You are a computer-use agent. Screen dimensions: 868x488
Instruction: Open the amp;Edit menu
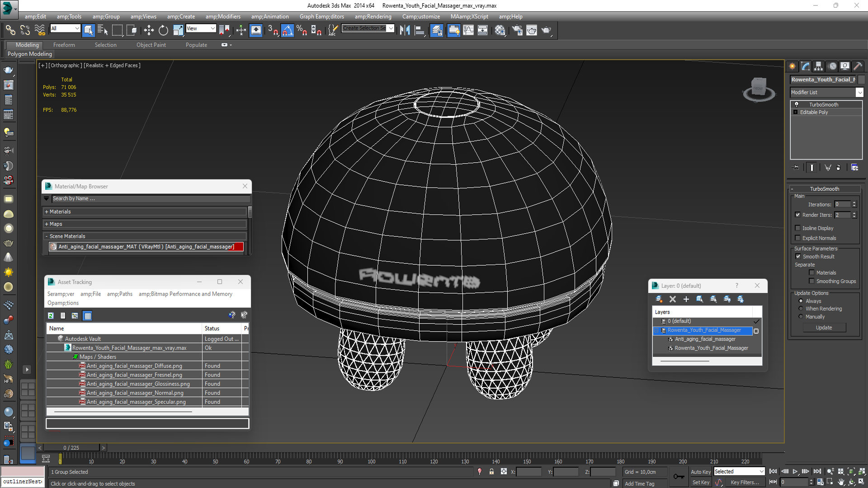pos(35,17)
